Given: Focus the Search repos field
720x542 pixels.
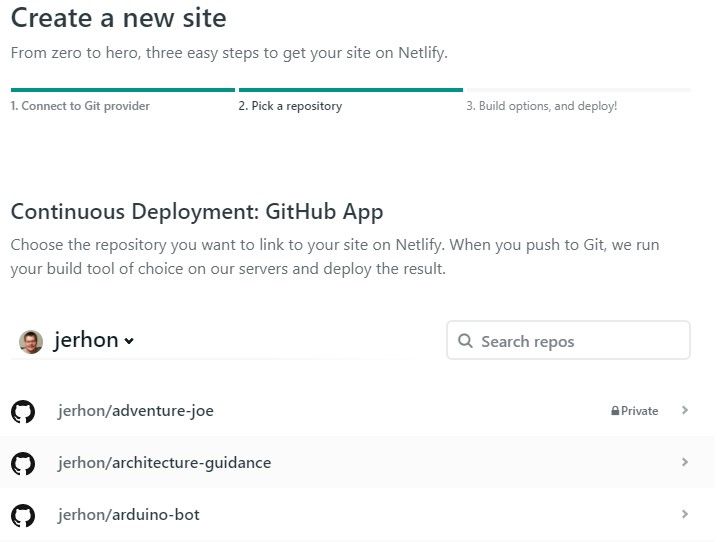Looking at the screenshot, I should point(568,340).
